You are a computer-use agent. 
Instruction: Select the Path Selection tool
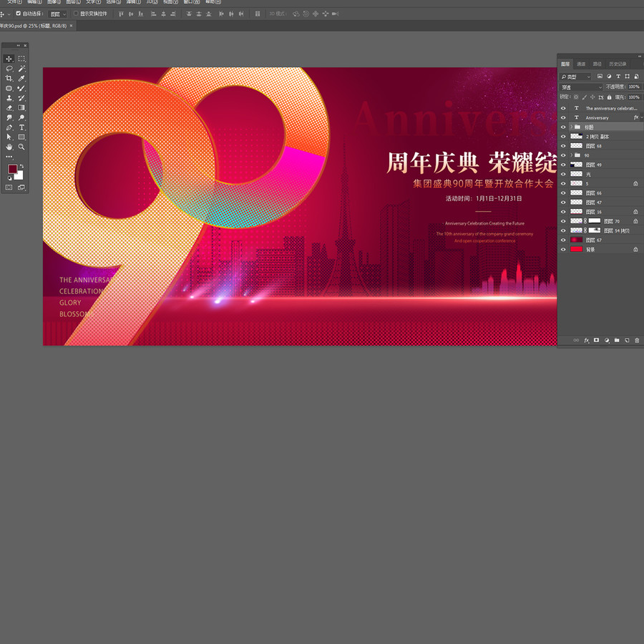coord(9,137)
